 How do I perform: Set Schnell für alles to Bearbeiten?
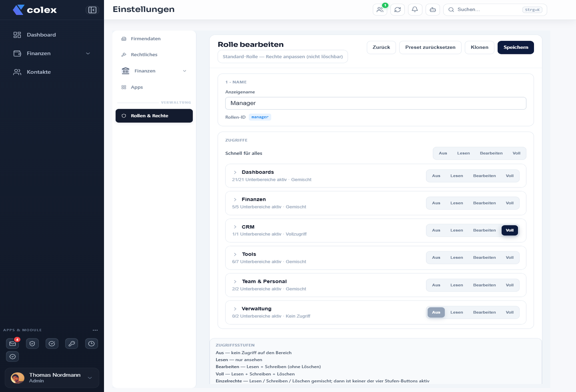point(491,153)
